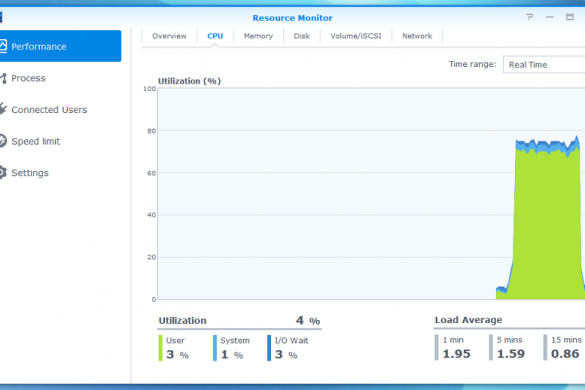Image resolution: width=585 pixels, height=390 pixels.
Task: Open the Time range Real Time dropdown
Action: [544, 65]
